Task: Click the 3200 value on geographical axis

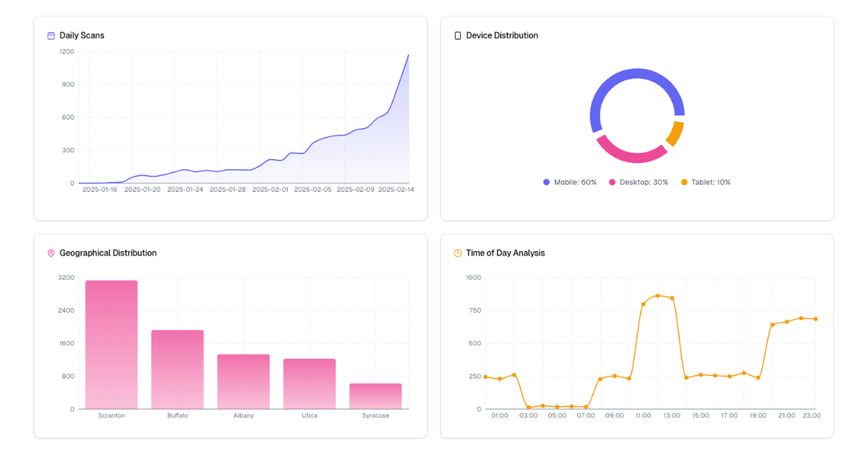Action: 67,278
